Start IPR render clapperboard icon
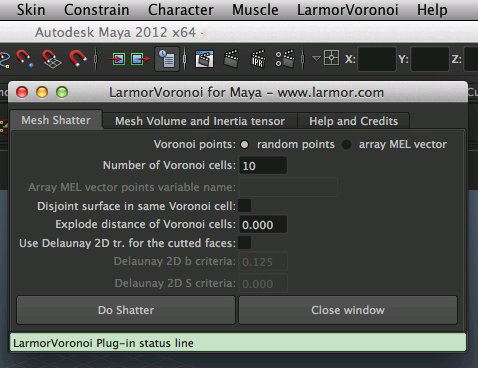This screenshot has height=368, width=478. point(258,59)
